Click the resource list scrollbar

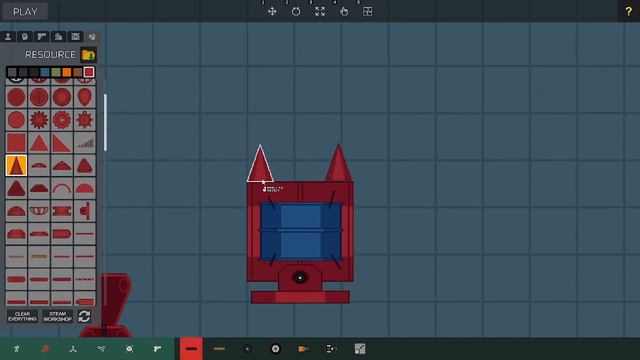tap(105, 122)
